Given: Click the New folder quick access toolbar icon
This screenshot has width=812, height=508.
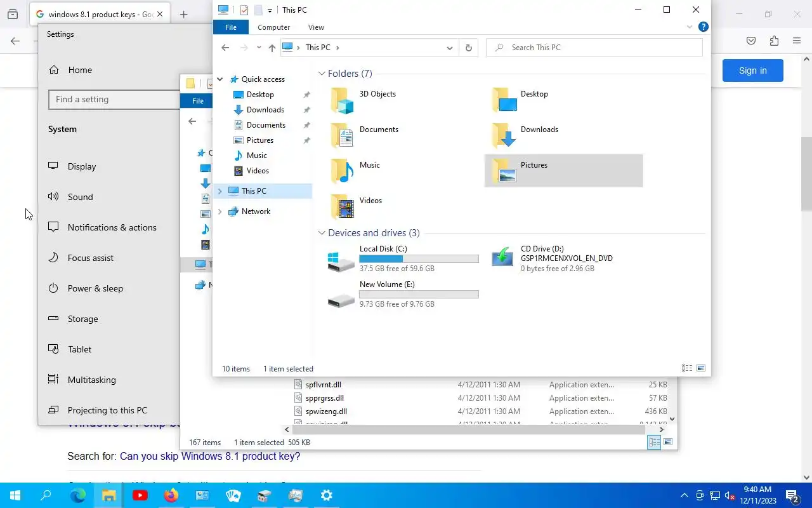Looking at the screenshot, I should click(x=258, y=10).
